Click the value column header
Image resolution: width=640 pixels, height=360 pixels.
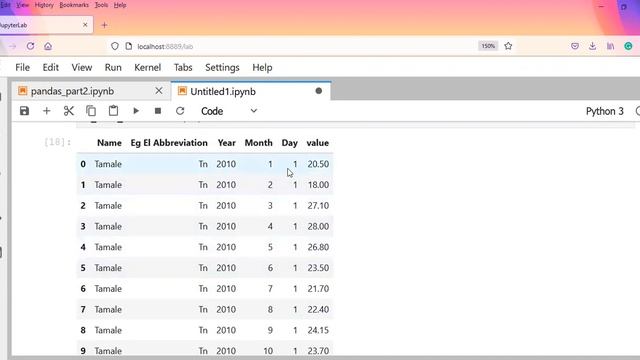click(318, 143)
